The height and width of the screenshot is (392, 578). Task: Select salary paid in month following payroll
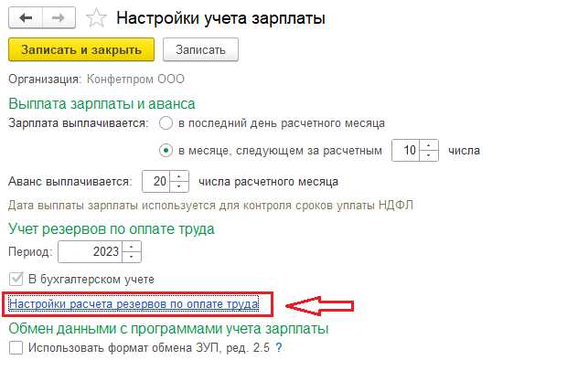coord(166,151)
